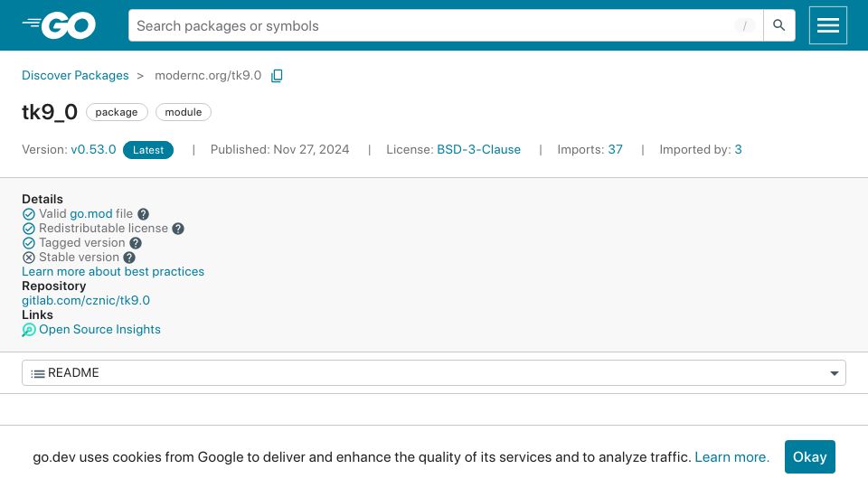Open the go.mod file link
The image size is (868, 488).
pos(90,213)
